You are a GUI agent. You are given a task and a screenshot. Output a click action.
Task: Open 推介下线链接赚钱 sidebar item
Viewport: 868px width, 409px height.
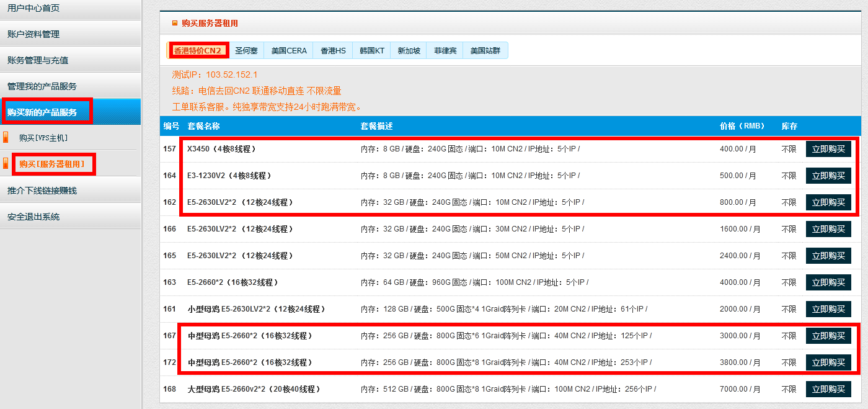coord(42,191)
